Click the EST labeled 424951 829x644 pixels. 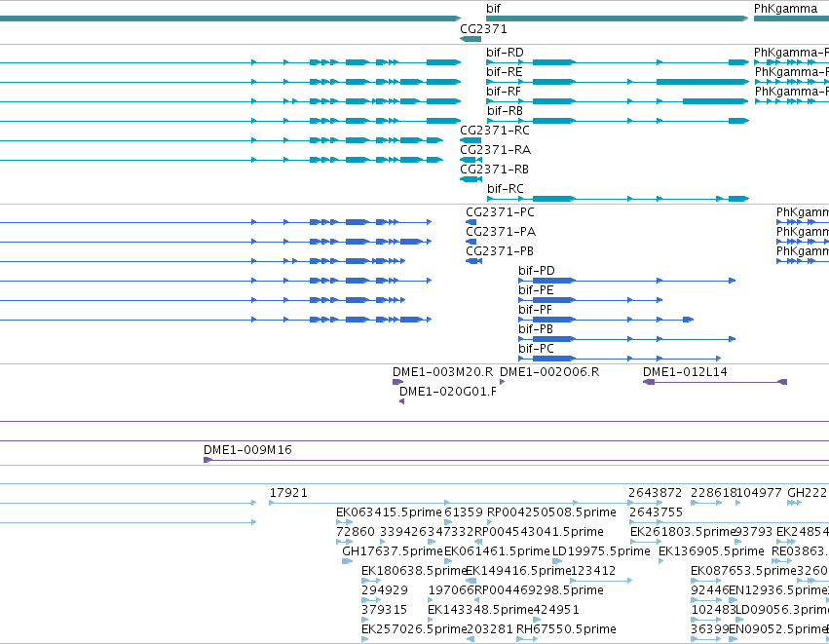556,610
